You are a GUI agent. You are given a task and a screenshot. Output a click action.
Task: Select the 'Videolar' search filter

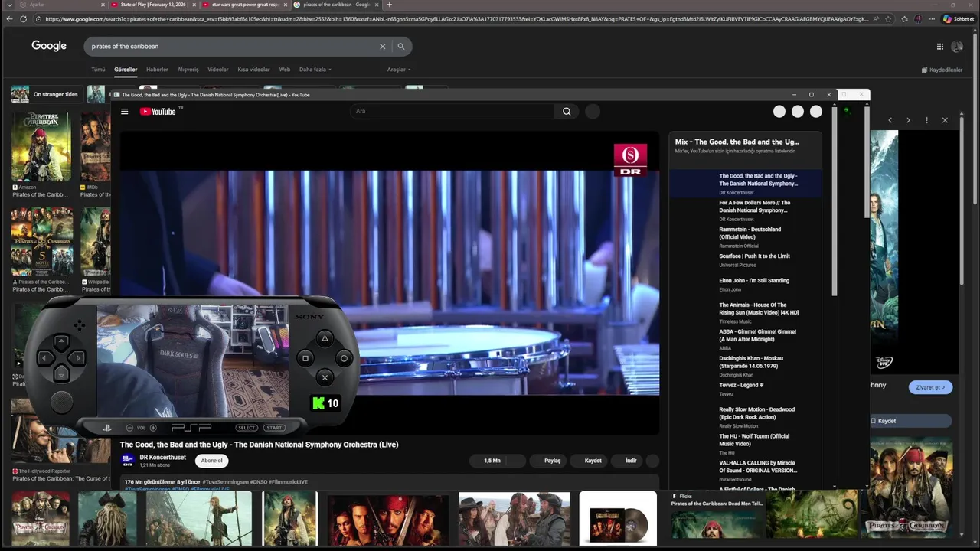(x=218, y=70)
